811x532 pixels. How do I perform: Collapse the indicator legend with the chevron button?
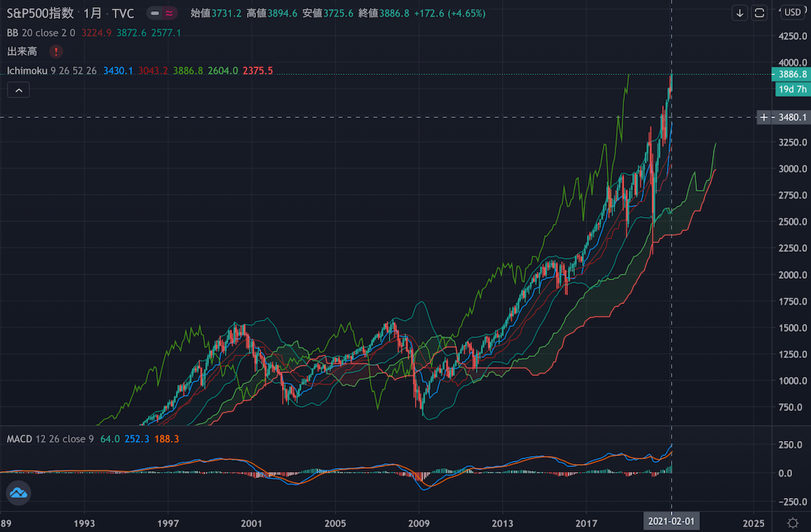coord(19,90)
